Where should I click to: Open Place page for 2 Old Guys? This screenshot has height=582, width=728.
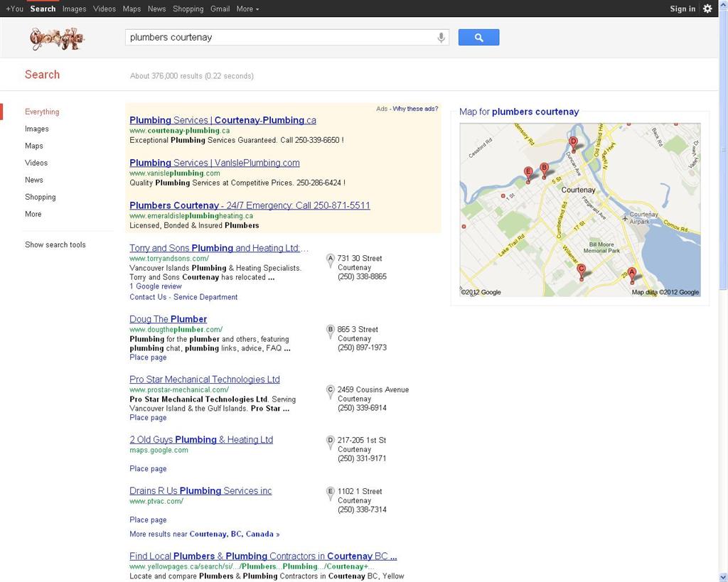pyautogui.click(x=148, y=469)
